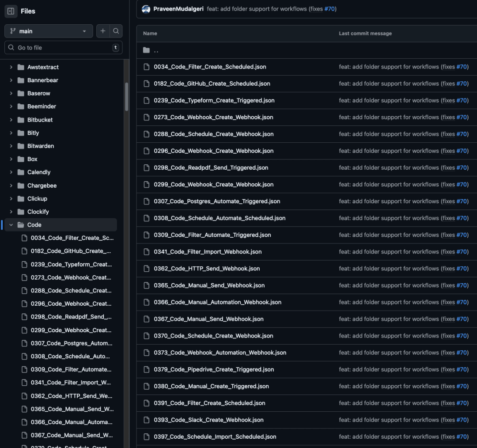The width and height of the screenshot is (477, 448).
Task: Open 0362_Code_HTTP_Send_We... in sidebar tree
Action: pyautogui.click(x=72, y=396)
